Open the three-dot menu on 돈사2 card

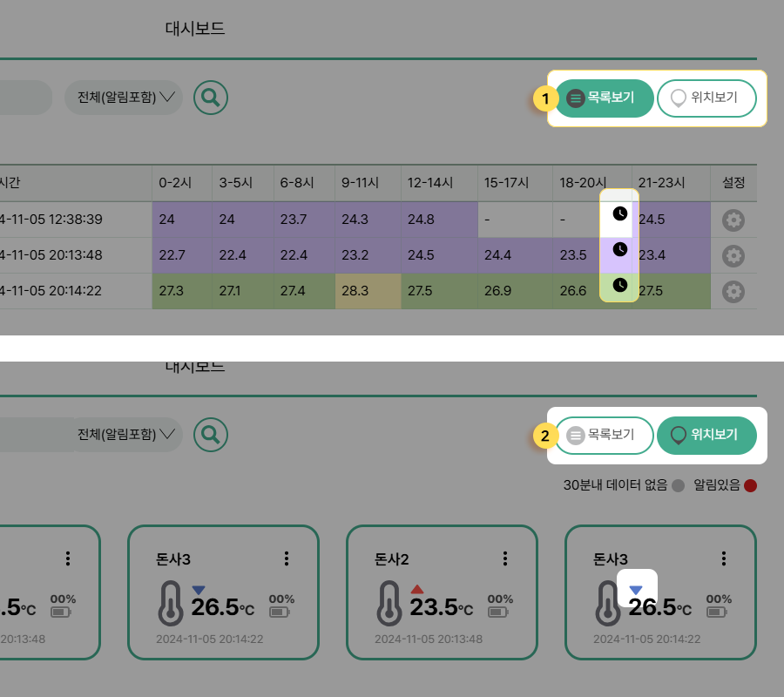pyautogui.click(x=504, y=558)
